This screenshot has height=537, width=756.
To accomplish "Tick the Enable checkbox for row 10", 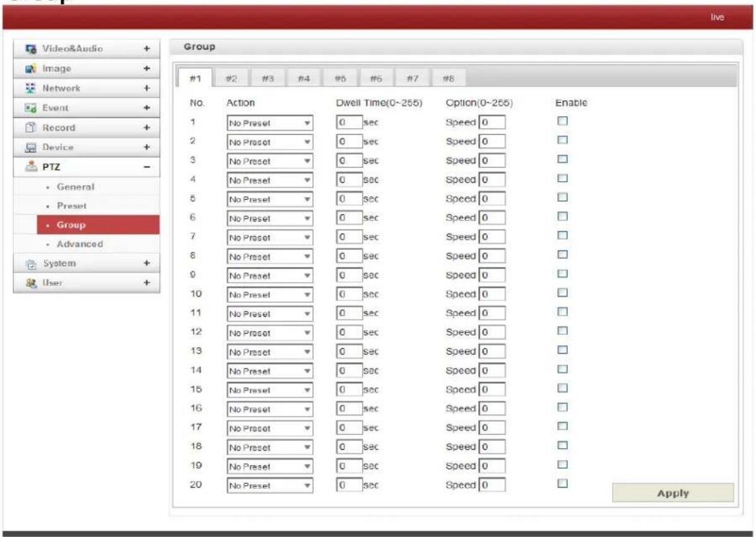I will click(x=562, y=293).
